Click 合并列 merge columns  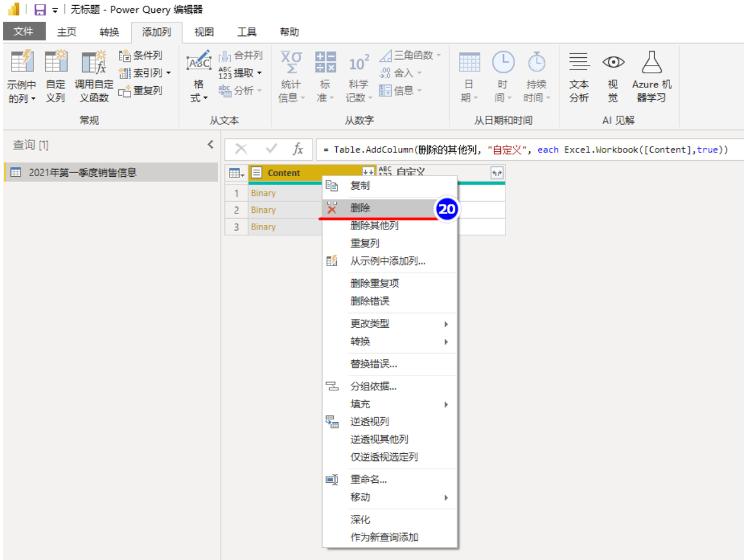pos(240,55)
